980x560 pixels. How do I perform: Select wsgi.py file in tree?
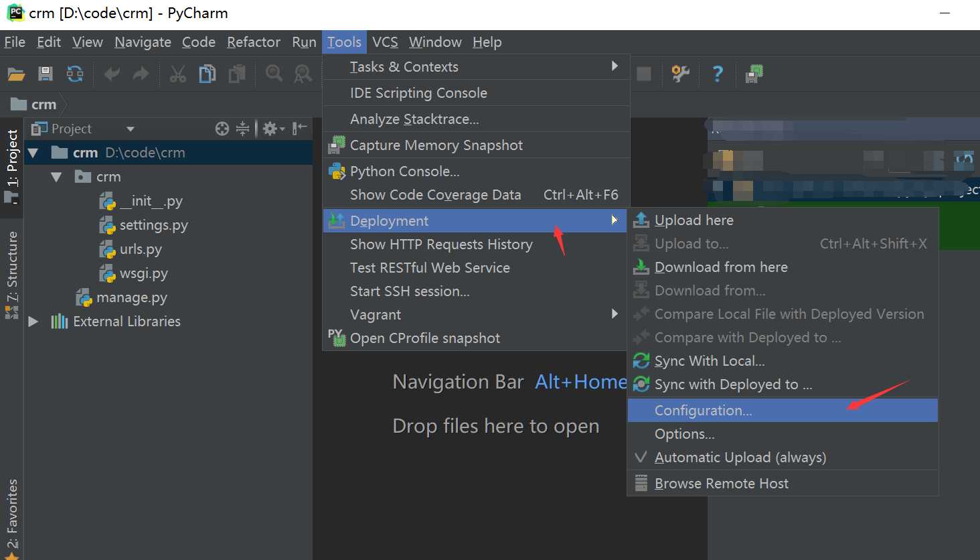pos(134,273)
